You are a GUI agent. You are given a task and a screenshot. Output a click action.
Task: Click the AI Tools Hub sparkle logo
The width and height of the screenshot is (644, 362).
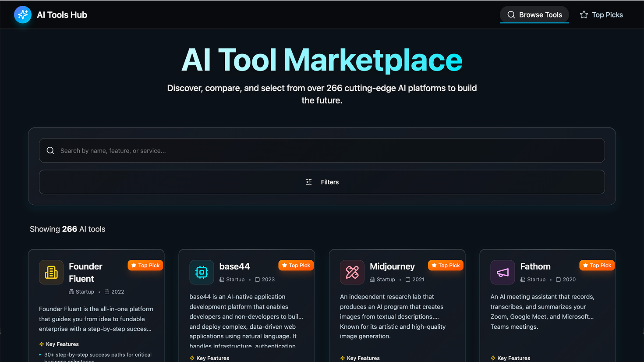[23, 15]
